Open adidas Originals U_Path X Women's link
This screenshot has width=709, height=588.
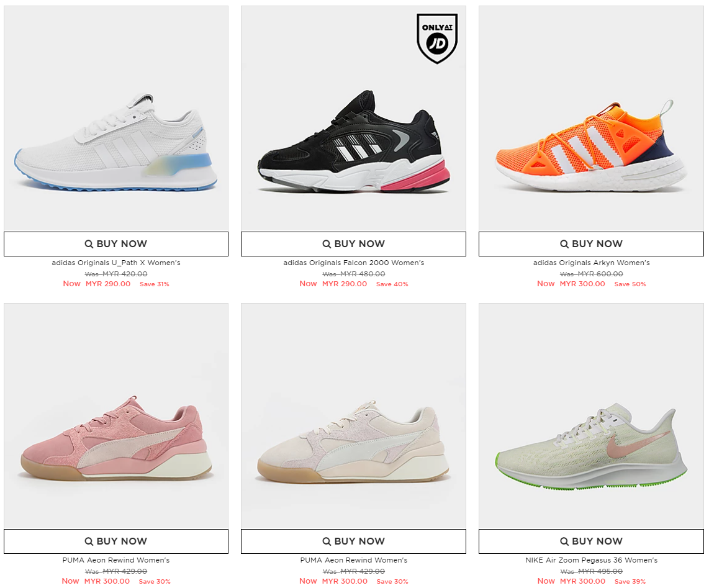tap(116, 263)
